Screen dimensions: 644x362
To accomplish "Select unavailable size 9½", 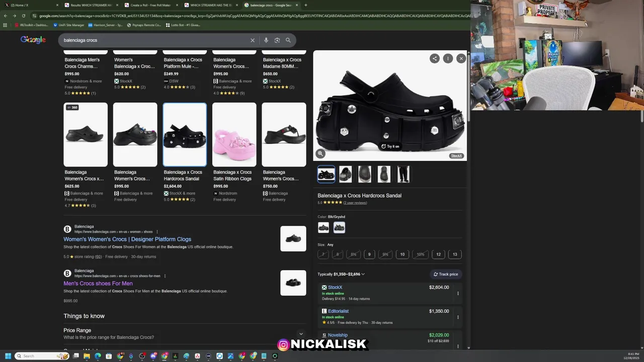I will (385, 254).
